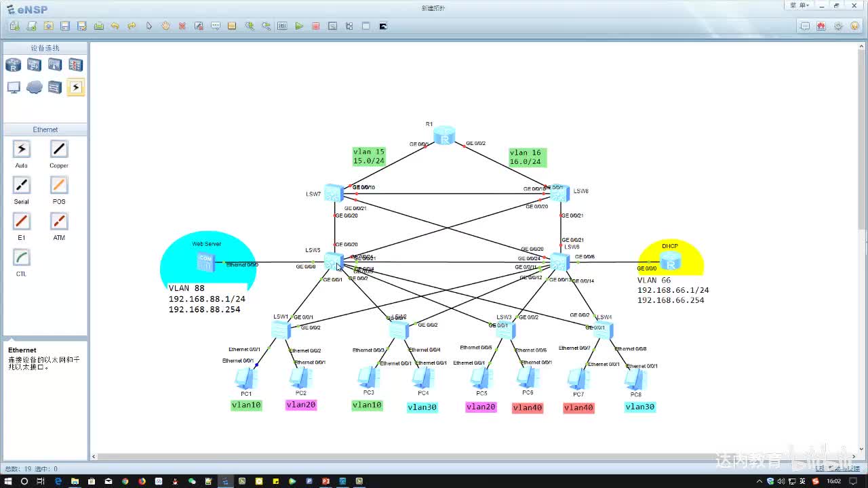Add a text note with the text tool

[216, 26]
